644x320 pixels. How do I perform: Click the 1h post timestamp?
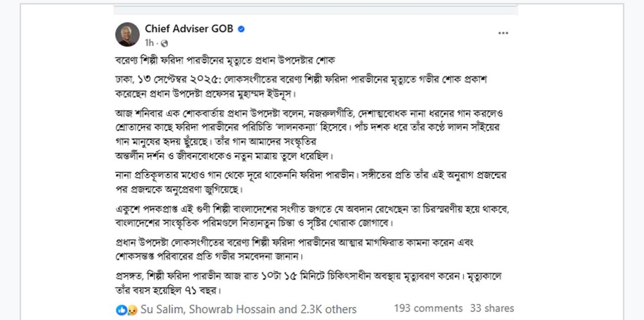point(150,43)
